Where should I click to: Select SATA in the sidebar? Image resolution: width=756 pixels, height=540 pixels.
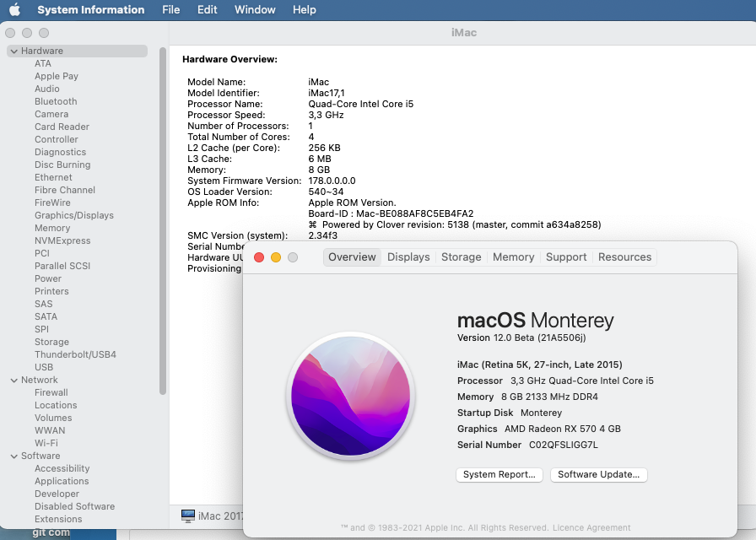click(46, 316)
